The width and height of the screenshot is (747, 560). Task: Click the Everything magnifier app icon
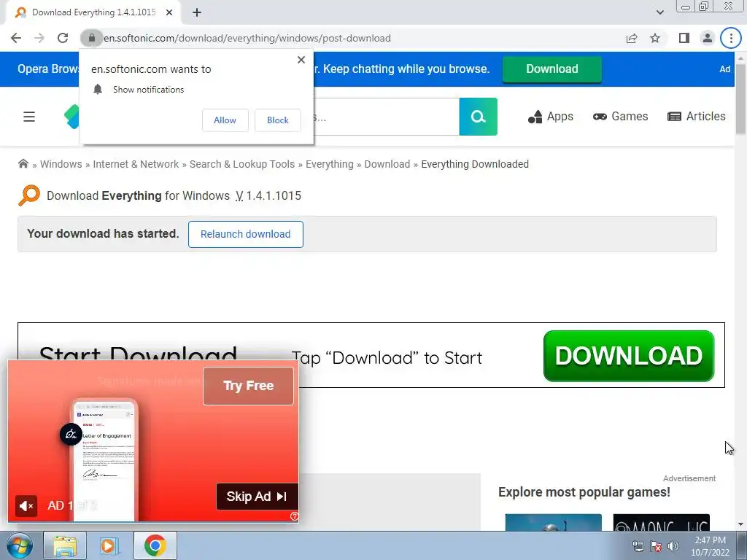29,195
